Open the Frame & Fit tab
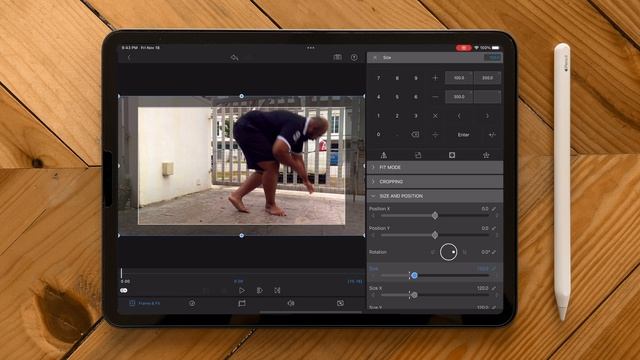The image size is (640, 360). point(145,303)
